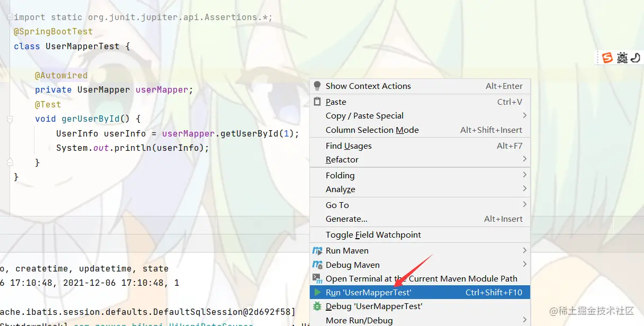
Task: Collapse the import statement fold marker
Action: (x=10, y=17)
